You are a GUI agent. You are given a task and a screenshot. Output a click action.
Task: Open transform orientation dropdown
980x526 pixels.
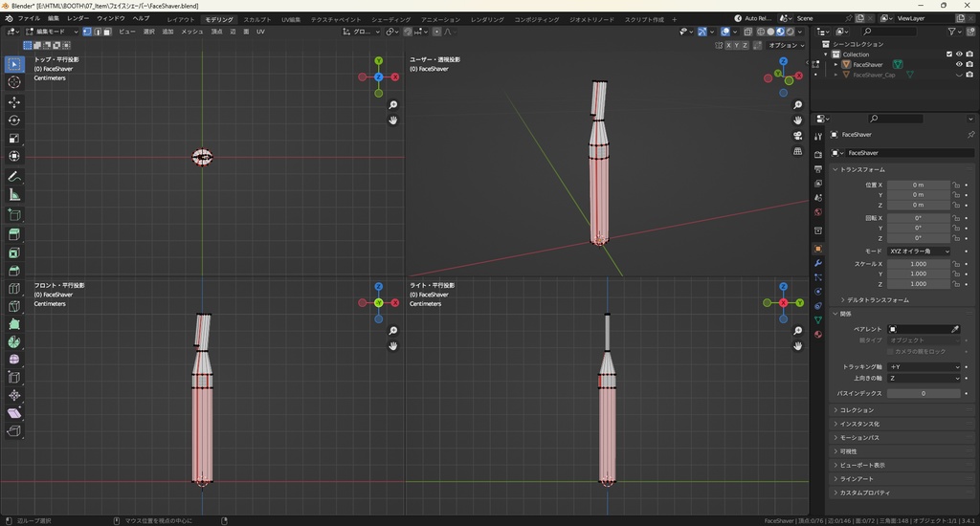click(362, 32)
